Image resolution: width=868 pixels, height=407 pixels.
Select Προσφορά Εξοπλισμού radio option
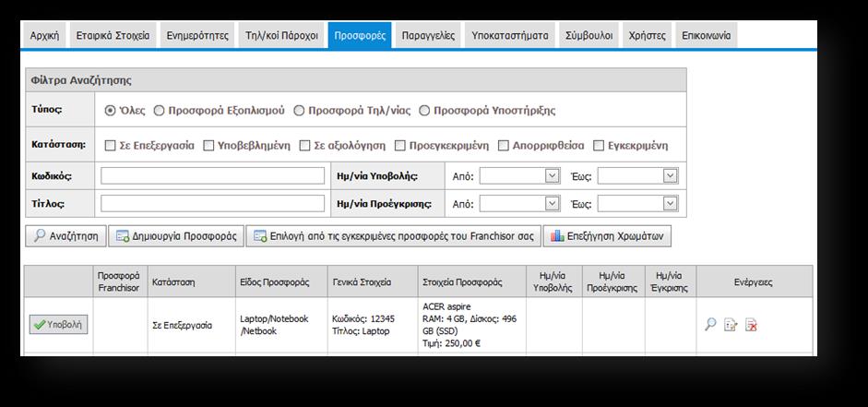tap(159, 111)
